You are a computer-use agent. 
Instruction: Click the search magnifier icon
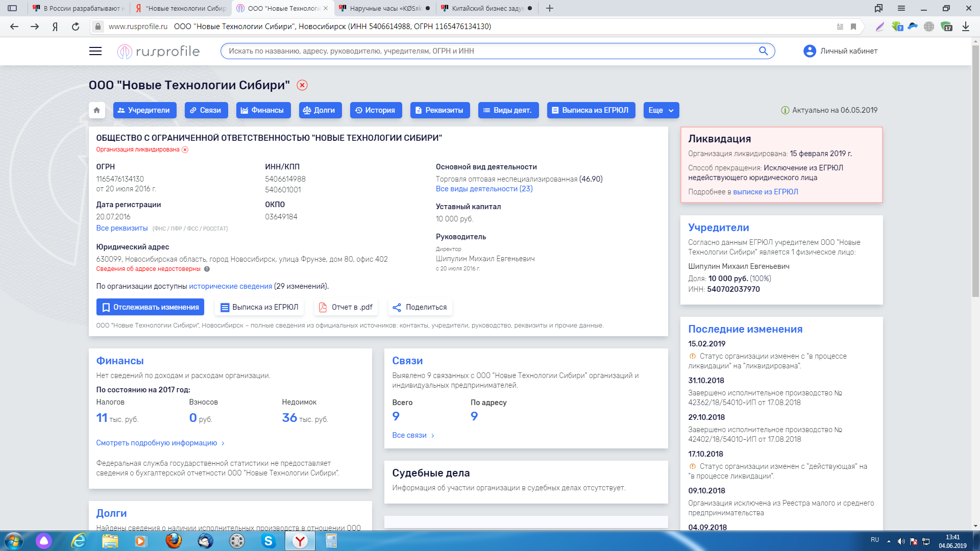tap(764, 51)
